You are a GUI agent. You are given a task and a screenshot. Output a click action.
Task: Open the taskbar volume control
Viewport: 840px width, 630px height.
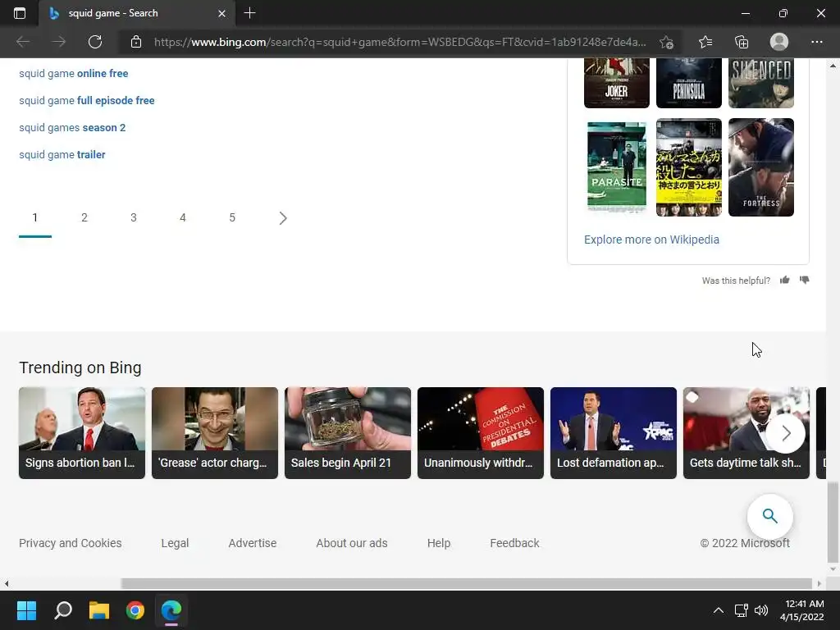(760, 610)
